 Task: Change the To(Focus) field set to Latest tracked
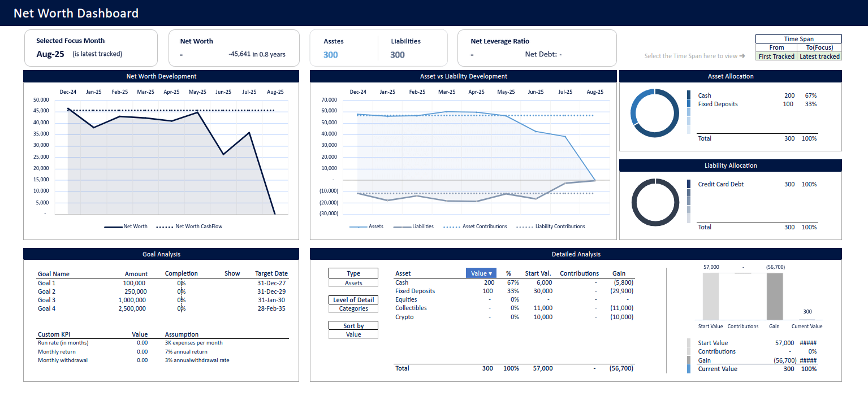tap(819, 56)
